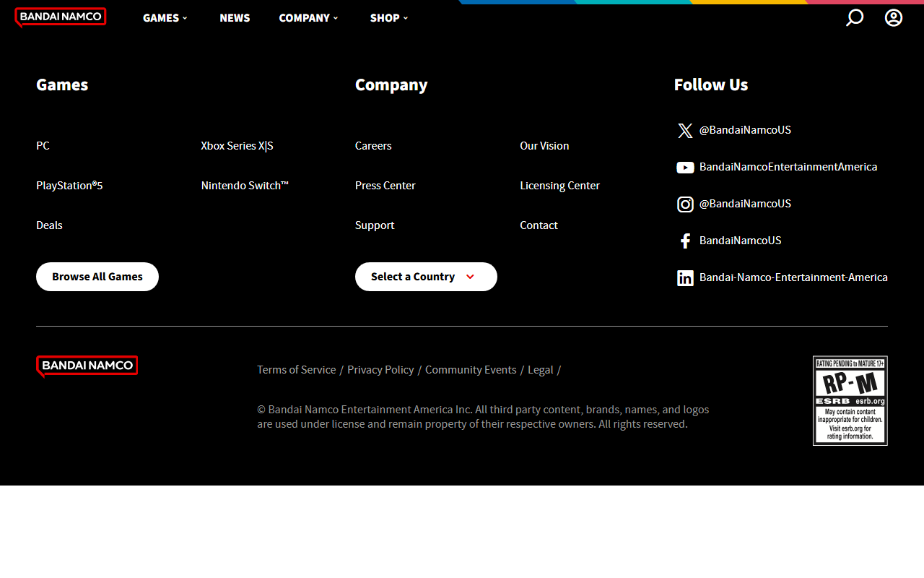
Task: Open the Community Events link
Action: 471,370
